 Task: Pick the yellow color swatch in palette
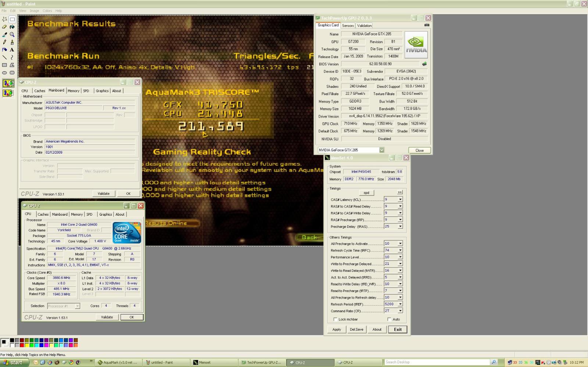(27, 345)
